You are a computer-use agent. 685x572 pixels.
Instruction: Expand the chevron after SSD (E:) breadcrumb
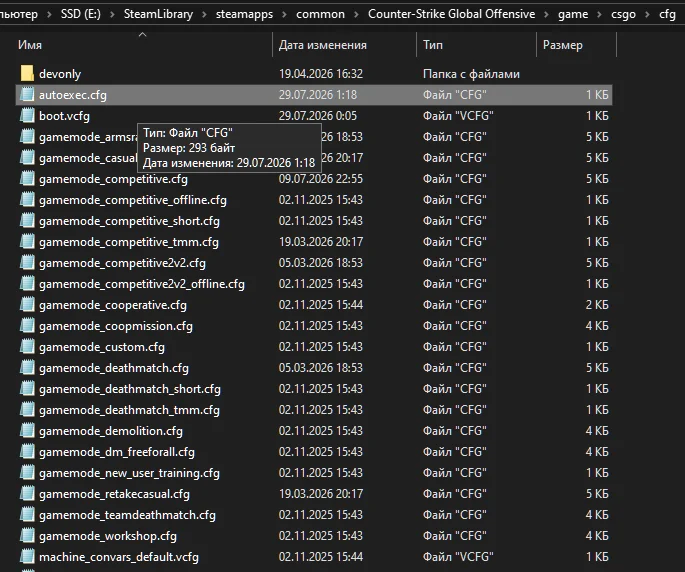coord(112,14)
